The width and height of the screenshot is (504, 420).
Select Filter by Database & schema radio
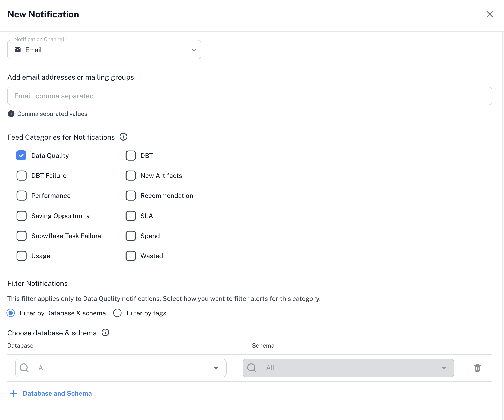pyautogui.click(x=11, y=313)
